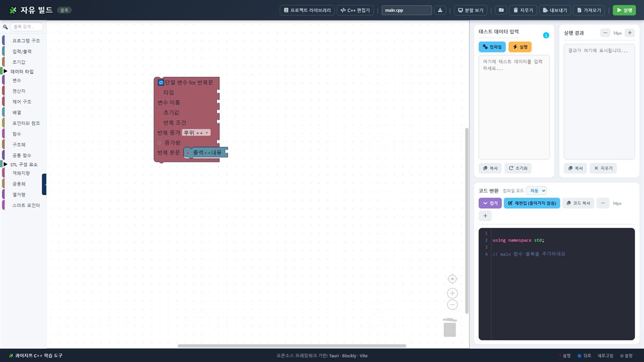The height and width of the screenshot is (362, 644).
Task: Open the C++ 편집기 tab
Action: pos(355,10)
